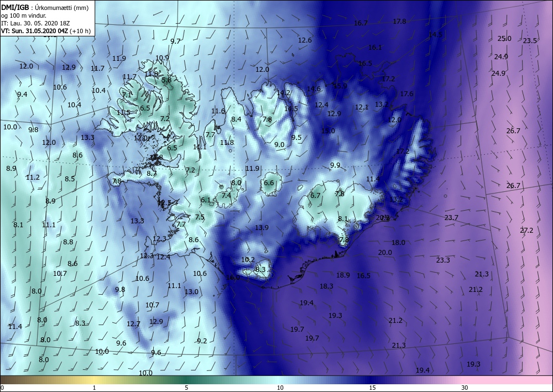Click the map value "8.7"
Viewport: 553px width, 392px height.
[x=152, y=173]
